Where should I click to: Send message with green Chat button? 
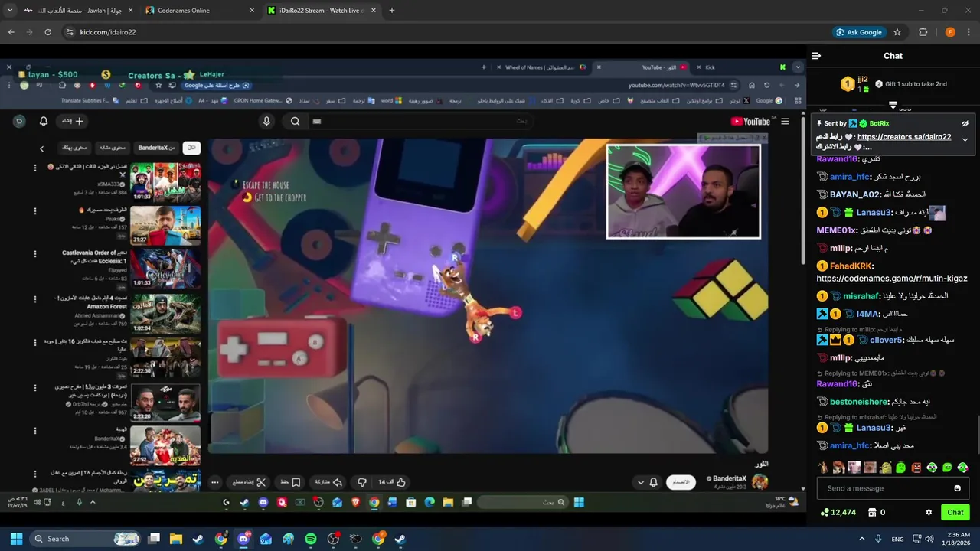click(955, 513)
